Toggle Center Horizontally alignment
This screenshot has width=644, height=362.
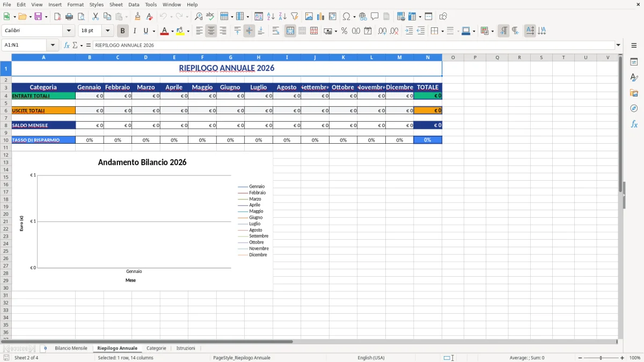click(x=211, y=31)
